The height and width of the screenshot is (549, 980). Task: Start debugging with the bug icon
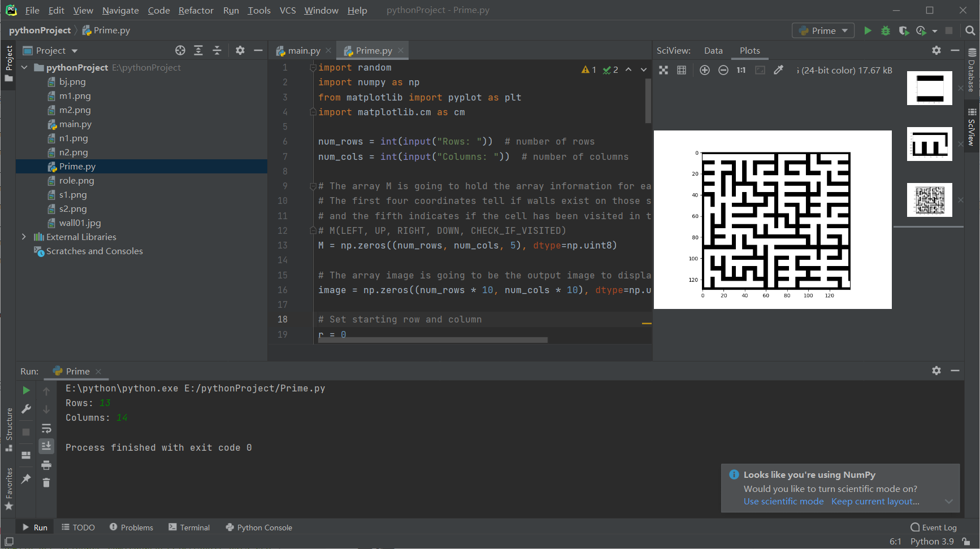pyautogui.click(x=886, y=30)
